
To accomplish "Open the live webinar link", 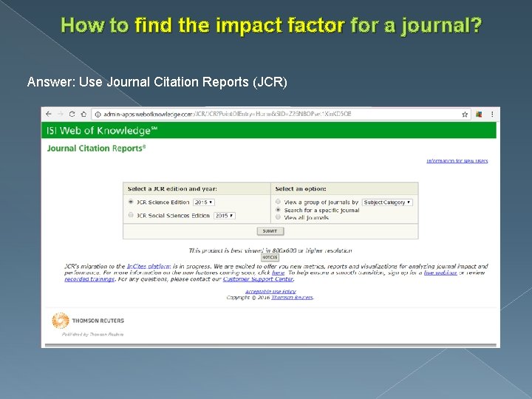I will [440, 273].
